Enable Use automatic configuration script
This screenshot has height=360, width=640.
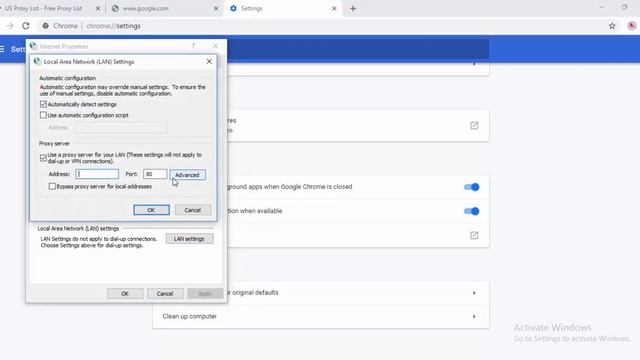[43, 115]
